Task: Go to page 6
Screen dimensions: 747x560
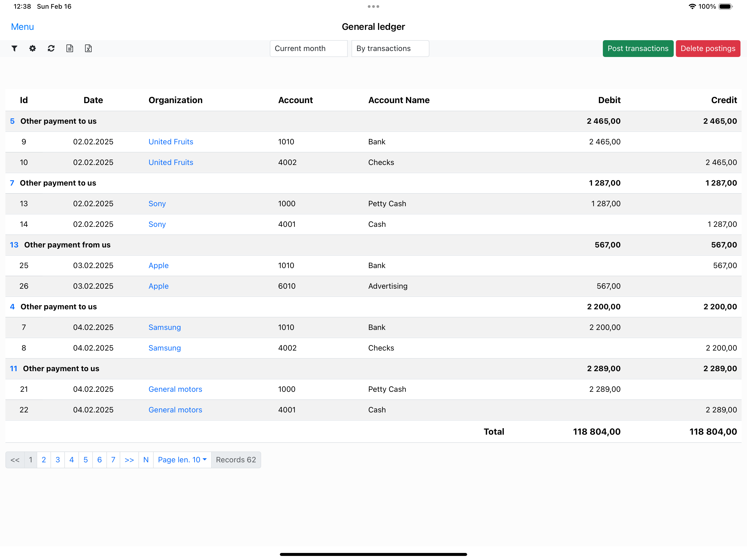Action: click(x=100, y=460)
